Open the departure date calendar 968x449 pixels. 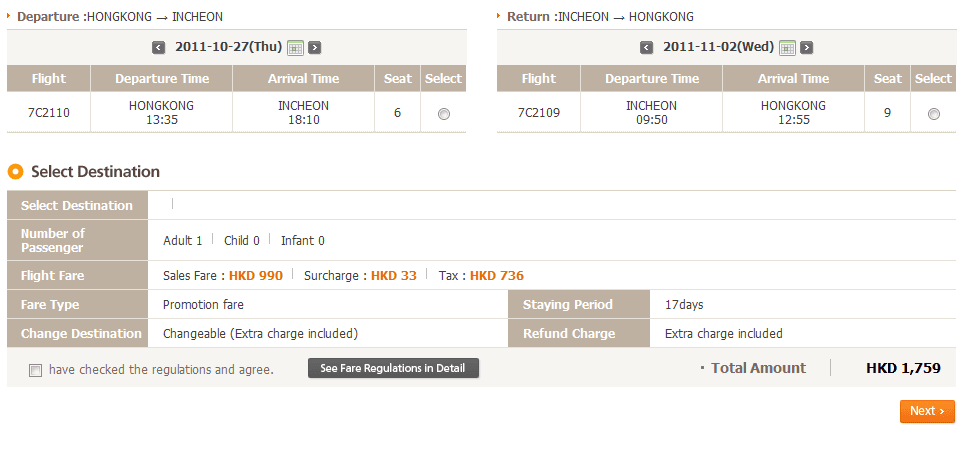click(295, 47)
